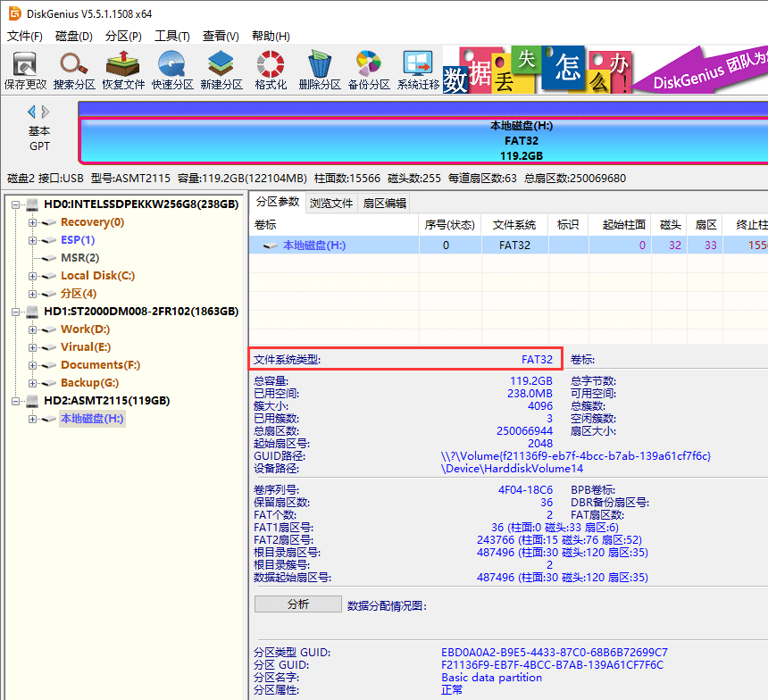Image resolution: width=768 pixels, height=700 pixels.
Task: Open the Quick Partition (快速分区) tool
Action: [172, 71]
